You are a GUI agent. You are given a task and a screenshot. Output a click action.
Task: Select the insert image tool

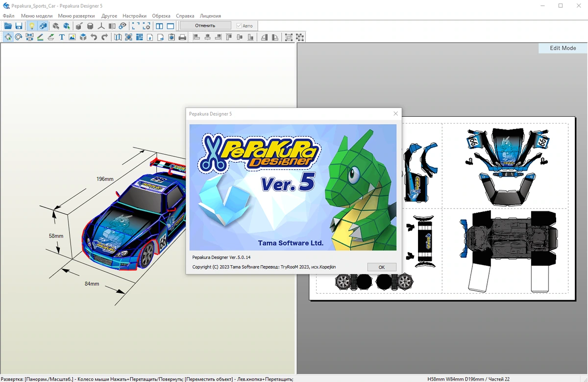(x=72, y=37)
